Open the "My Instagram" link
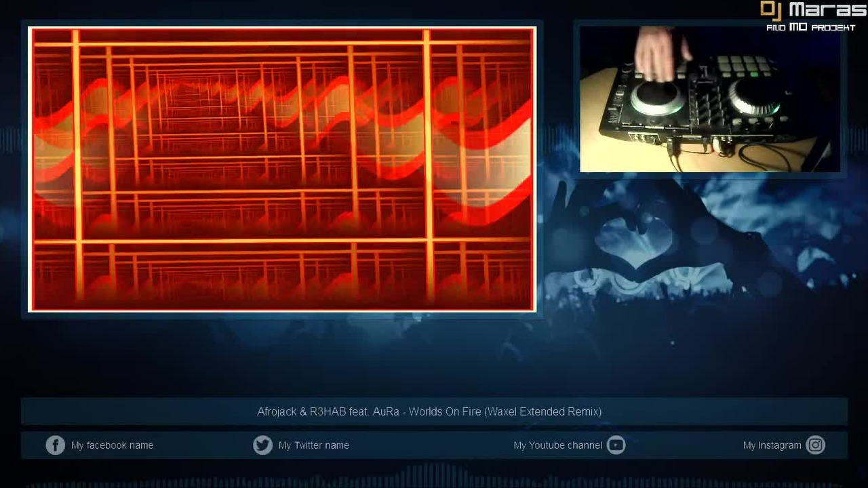 tap(772, 445)
